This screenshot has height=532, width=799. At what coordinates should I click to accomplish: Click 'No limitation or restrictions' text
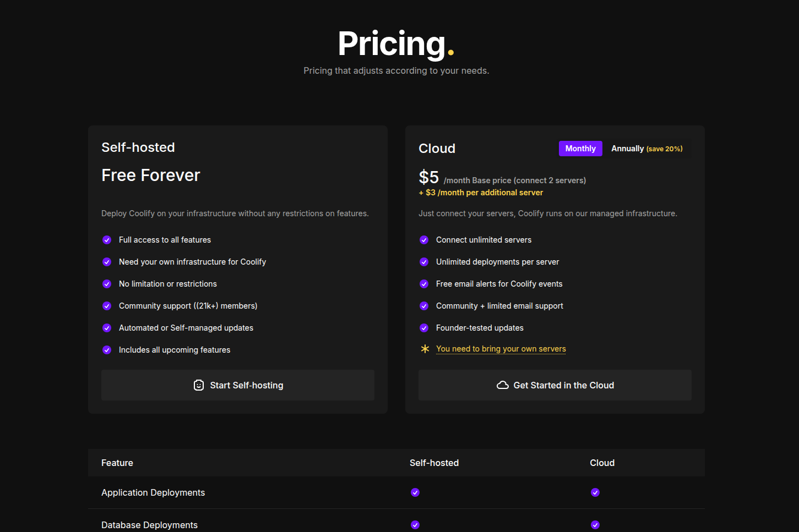pyautogui.click(x=168, y=284)
